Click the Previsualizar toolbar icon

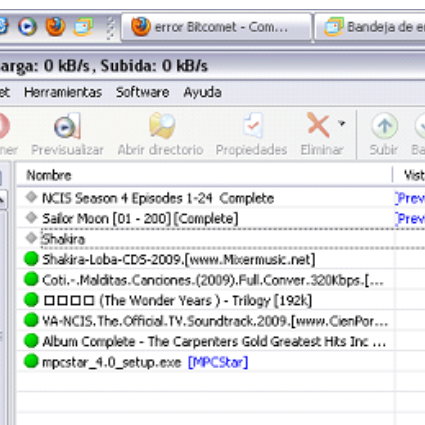point(67,126)
